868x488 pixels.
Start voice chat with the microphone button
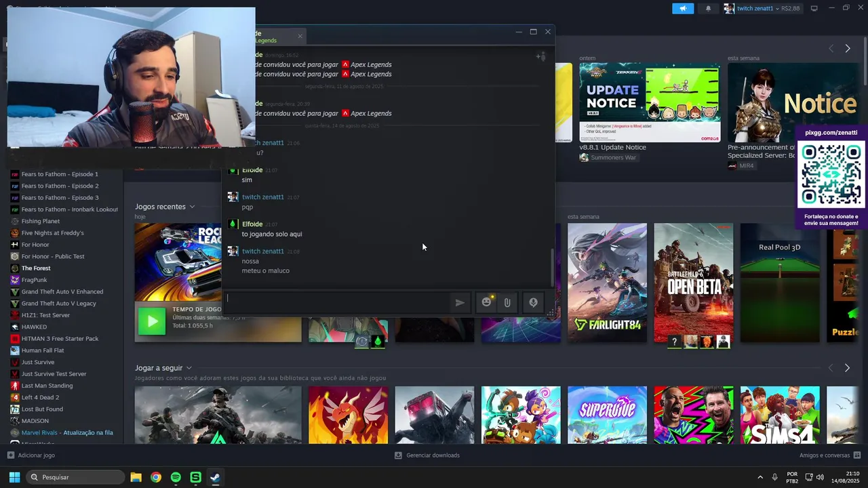(x=533, y=303)
